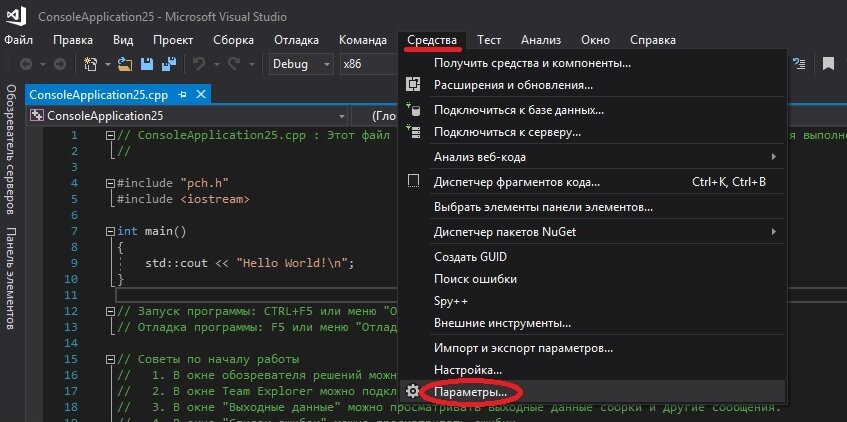Image resolution: width=847 pixels, height=422 pixels.
Task: Pin the ConsoleApplication25.cpp tab
Action: pos(182,95)
